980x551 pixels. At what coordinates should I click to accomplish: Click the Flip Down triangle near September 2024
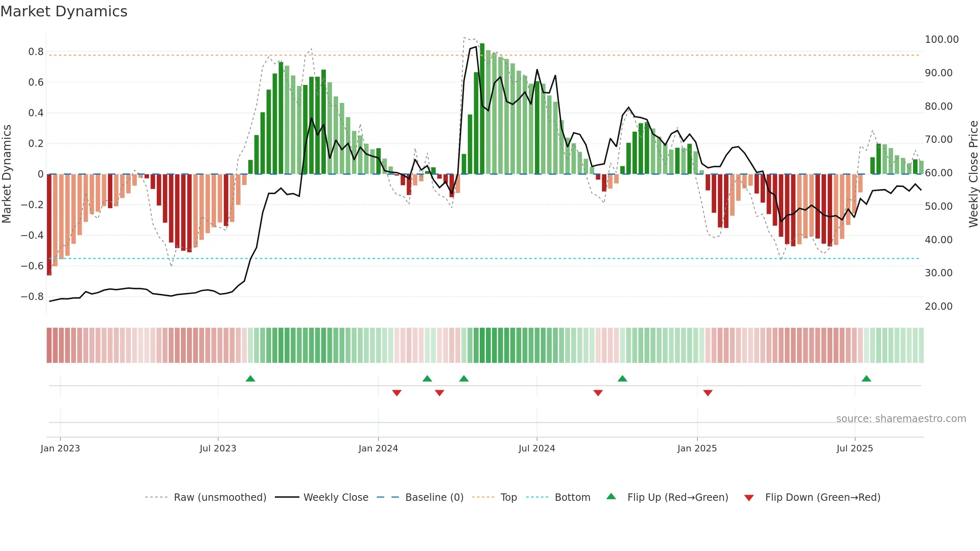(598, 393)
